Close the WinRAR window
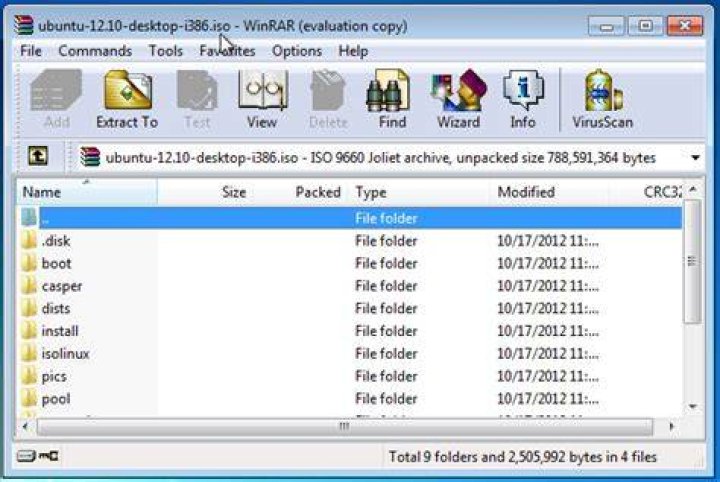This screenshot has height=482, width=720. pyautogui.click(x=685, y=26)
